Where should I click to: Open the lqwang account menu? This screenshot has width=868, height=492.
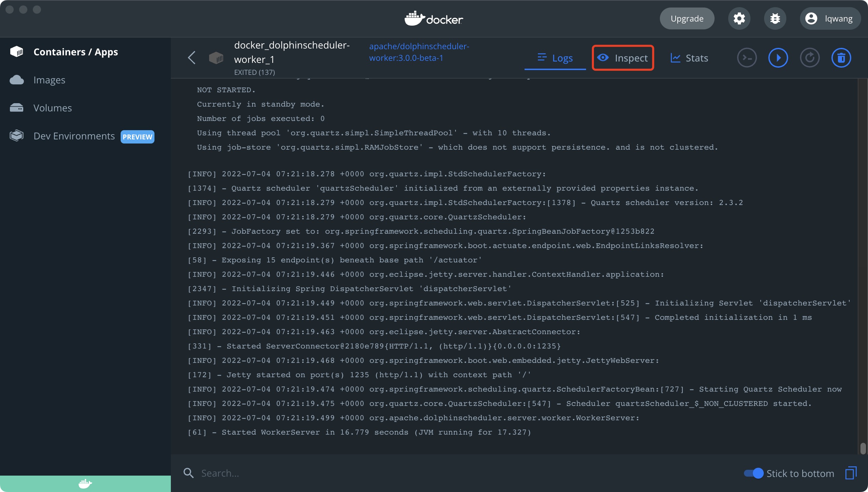[830, 18]
